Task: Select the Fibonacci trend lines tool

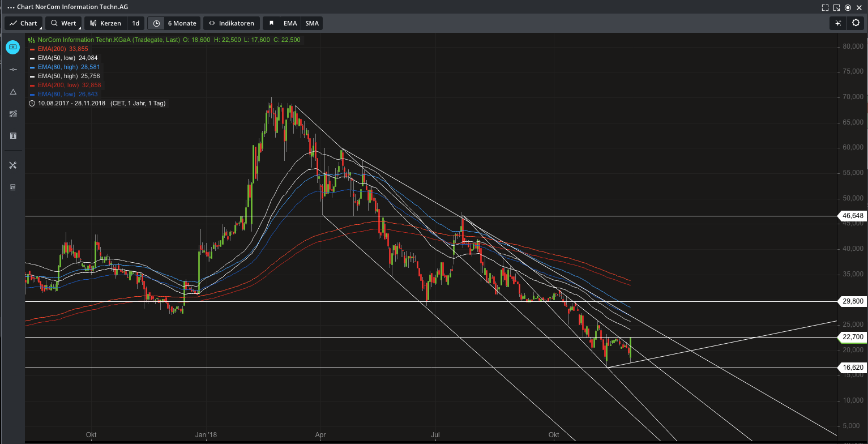Action: point(13,114)
